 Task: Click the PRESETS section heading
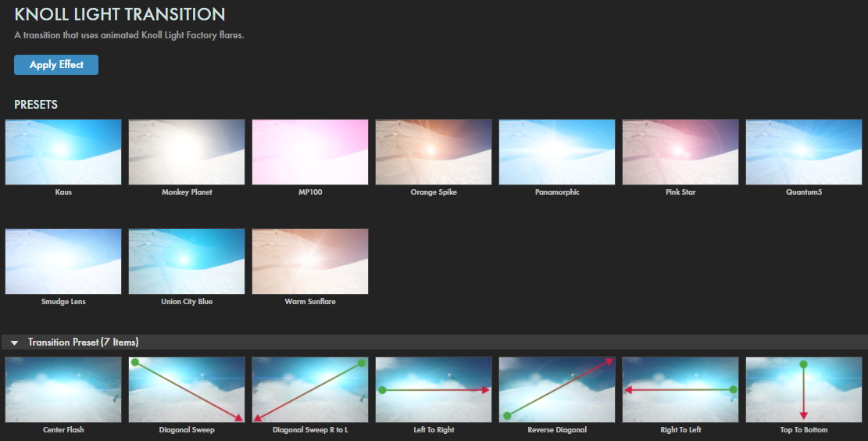click(36, 105)
